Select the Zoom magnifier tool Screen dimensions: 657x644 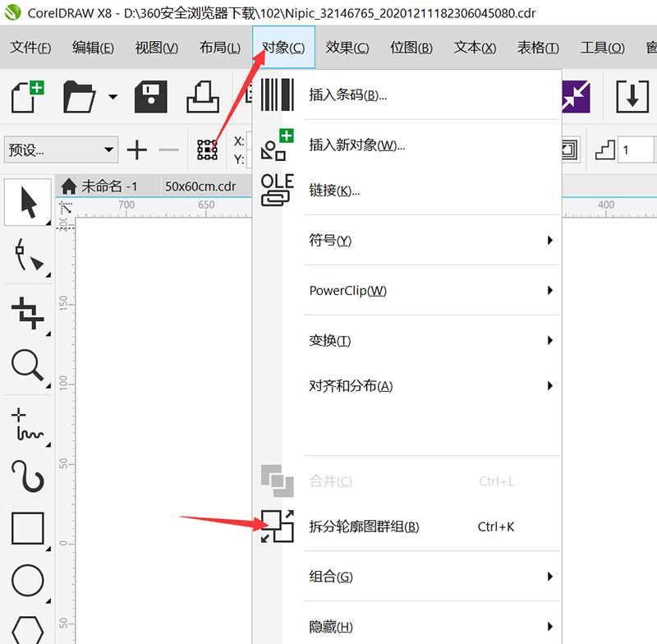(x=28, y=366)
